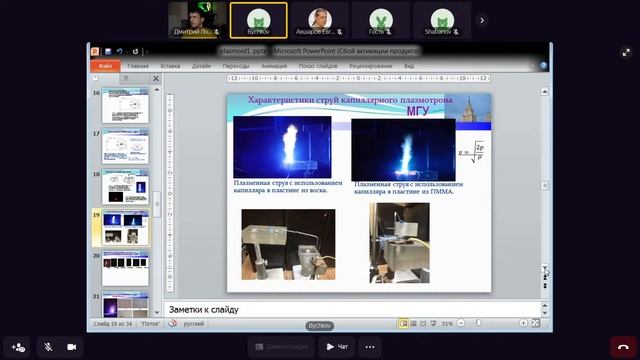This screenshot has height=360, width=640.
Task: Select Ашаров participant tile
Action: click(x=320, y=20)
